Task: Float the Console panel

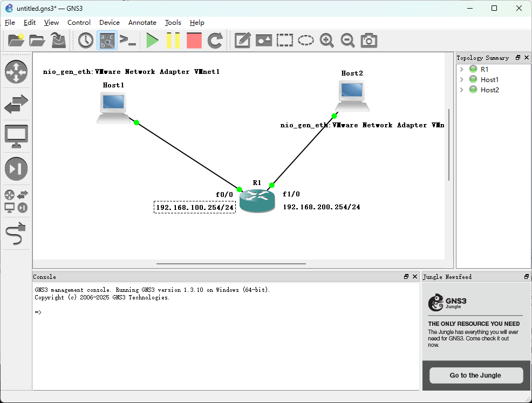Action: tap(406, 276)
